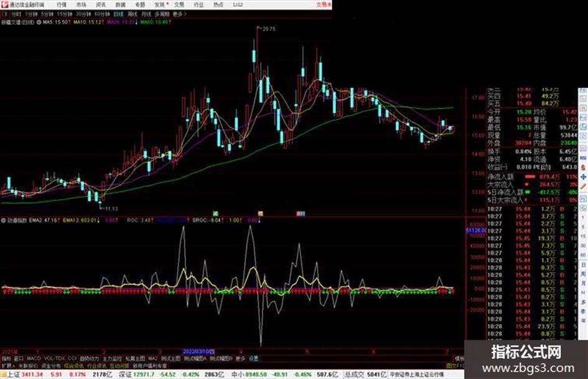Screen dimensions: 588x379
Task: Open the 资金分布 link
Action: point(51,366)
